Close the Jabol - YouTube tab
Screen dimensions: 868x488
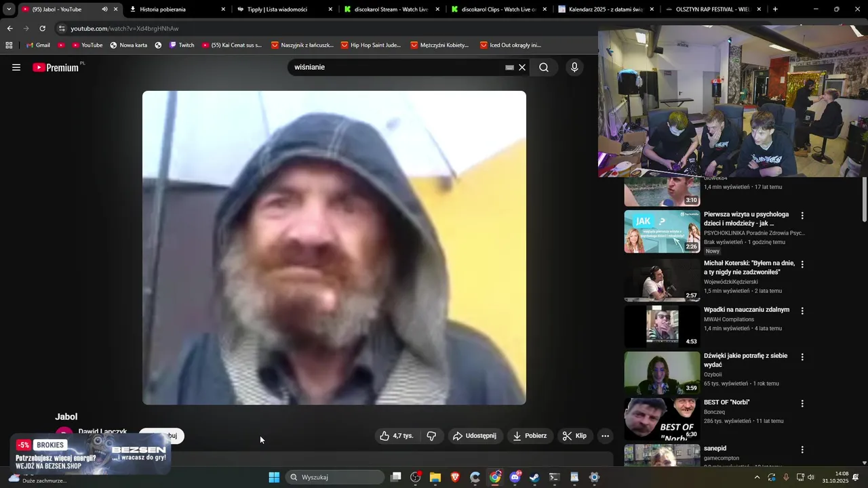[116, 9]
